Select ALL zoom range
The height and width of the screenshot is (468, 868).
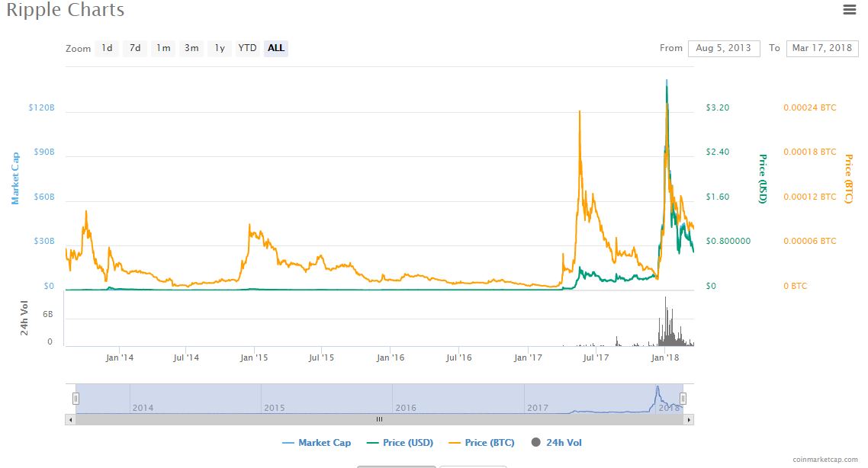point(275,48)
